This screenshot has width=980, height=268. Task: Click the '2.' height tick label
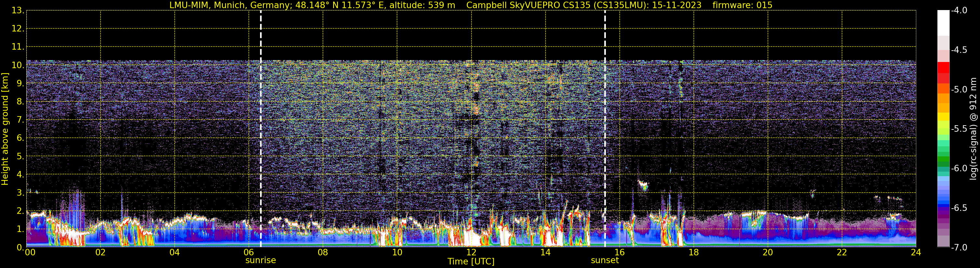(20, 211)
